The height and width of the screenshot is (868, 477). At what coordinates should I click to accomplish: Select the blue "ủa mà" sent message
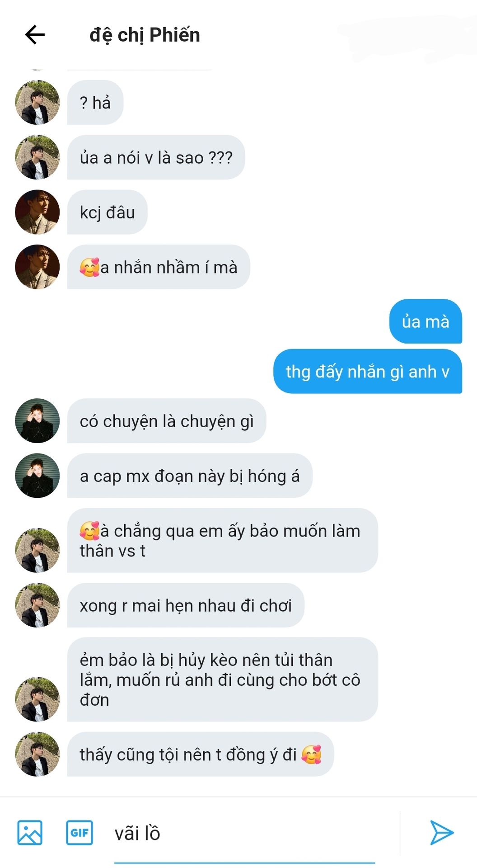pyautogui.click(x=426, y=321)
